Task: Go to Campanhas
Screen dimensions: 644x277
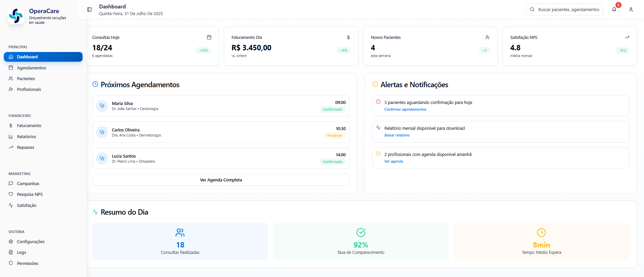Action: point(43,183)
